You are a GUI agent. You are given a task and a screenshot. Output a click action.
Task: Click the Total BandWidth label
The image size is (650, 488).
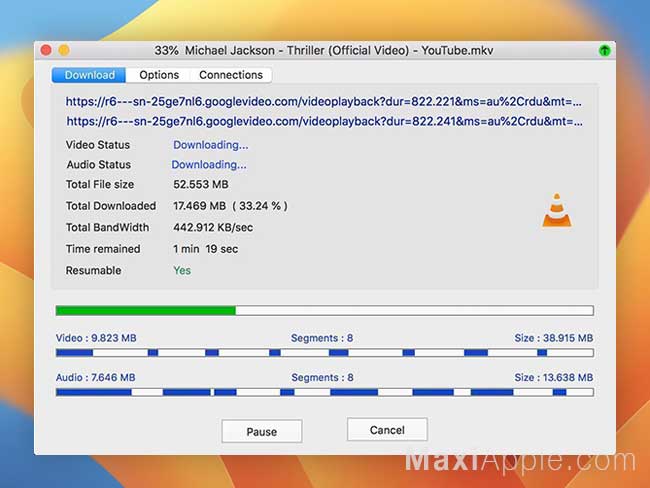[107, 228]
